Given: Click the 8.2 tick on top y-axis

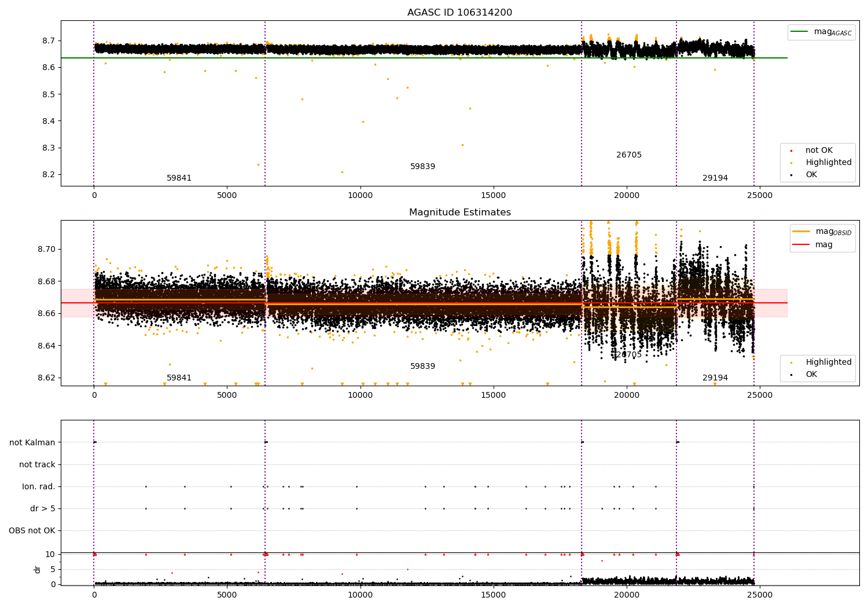Looking at the screenshot, I should tap(49, 174).
